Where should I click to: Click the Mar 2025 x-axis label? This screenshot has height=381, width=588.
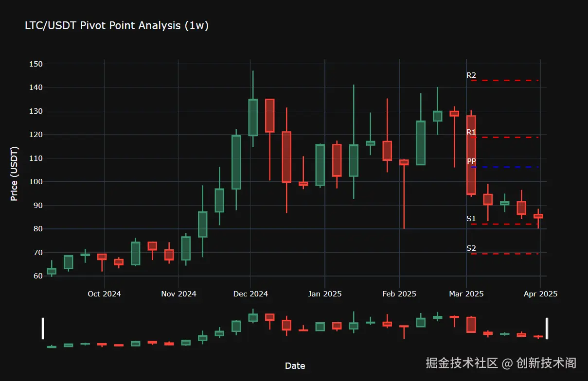tap(466, 294)
